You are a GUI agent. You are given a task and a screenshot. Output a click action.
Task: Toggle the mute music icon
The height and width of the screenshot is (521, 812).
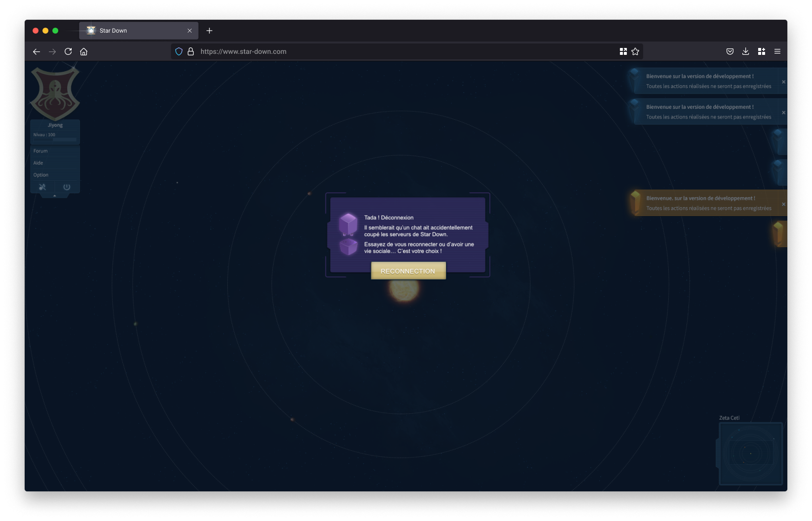point(42,187)
